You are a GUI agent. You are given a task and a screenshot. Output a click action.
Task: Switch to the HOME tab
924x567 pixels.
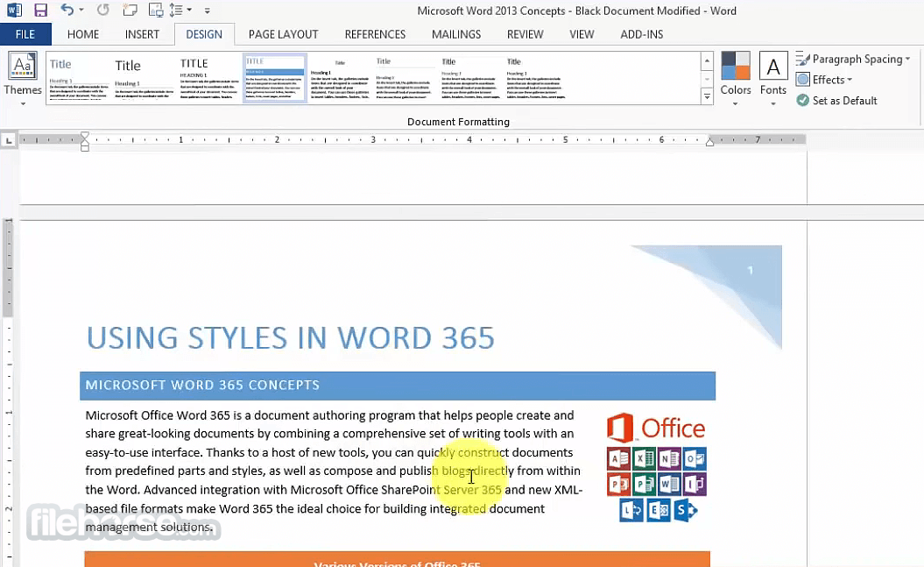[83, 34]
